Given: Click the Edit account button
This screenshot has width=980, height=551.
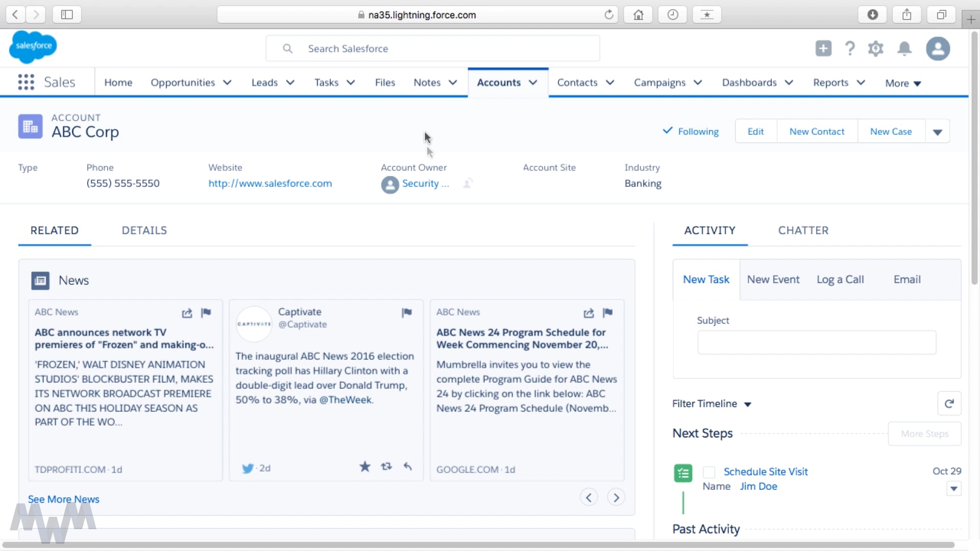Looking at the screenshot, I should (756, 132).
